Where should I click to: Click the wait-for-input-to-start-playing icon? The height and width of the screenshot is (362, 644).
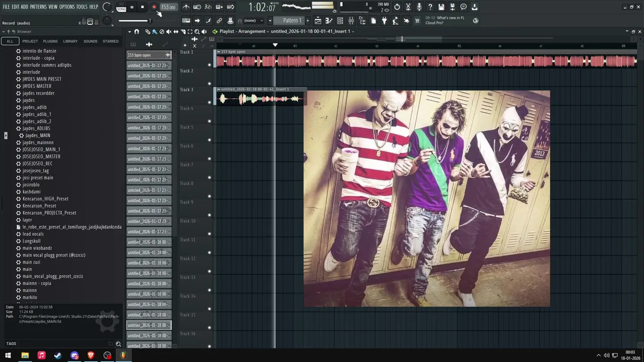click(x=197, y=7)
